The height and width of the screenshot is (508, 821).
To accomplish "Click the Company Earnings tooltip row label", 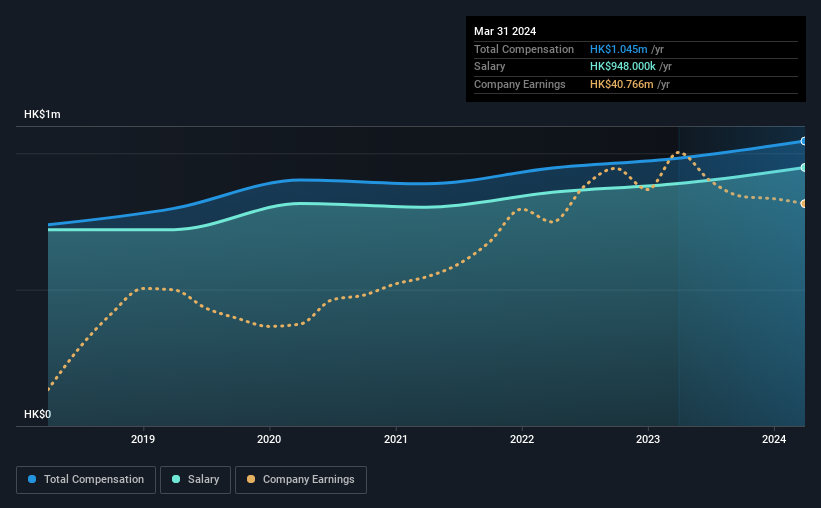I will [519, 84].
